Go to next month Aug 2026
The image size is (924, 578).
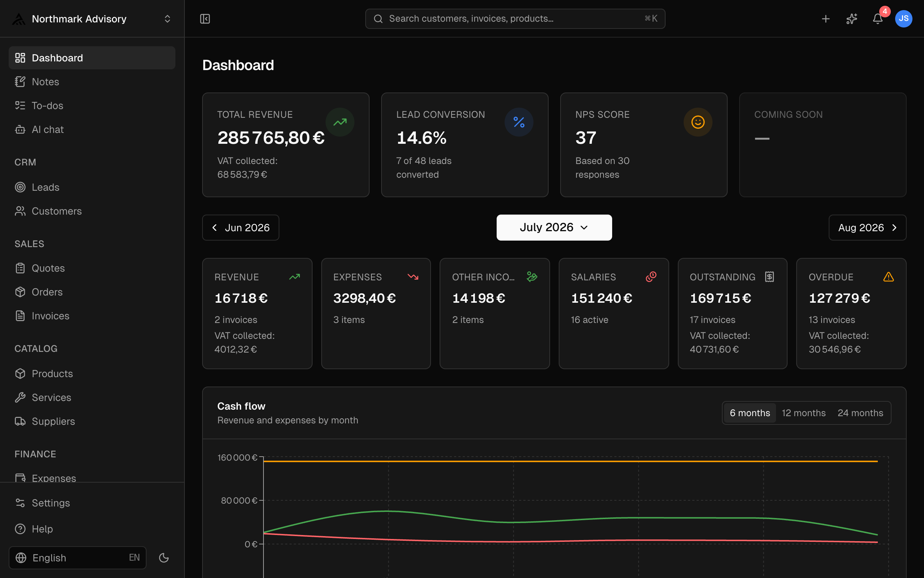point(867,228)
